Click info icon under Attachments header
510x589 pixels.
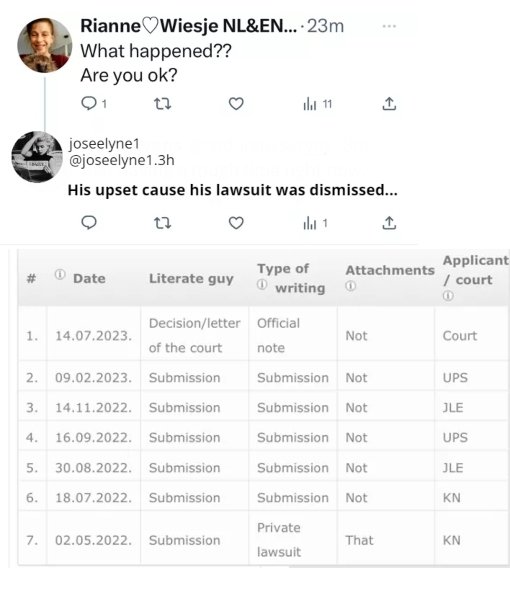pos(350,287)
